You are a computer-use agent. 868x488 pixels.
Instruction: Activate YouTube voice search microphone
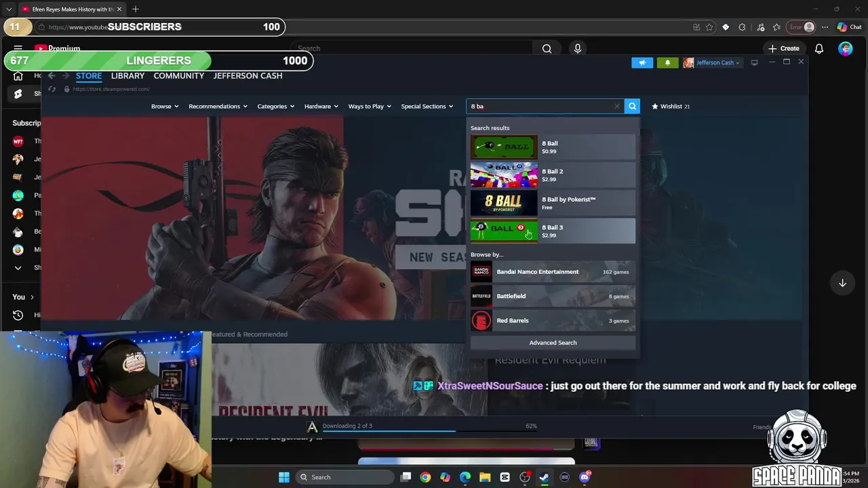point(578,49)
